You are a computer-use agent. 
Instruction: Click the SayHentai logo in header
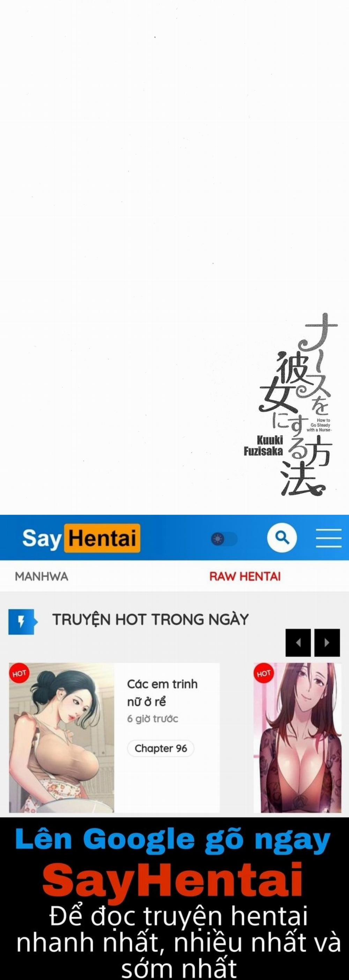pos(81,538)
